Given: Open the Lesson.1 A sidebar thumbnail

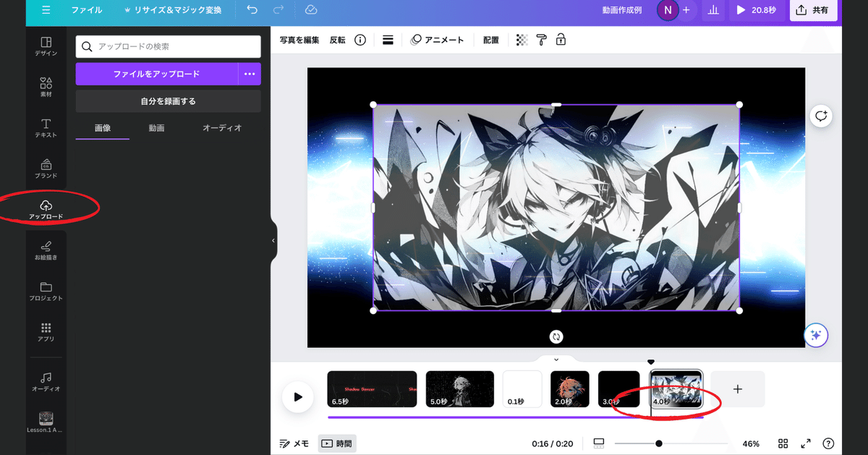Looking at the screenshot, I should (46, 422).
